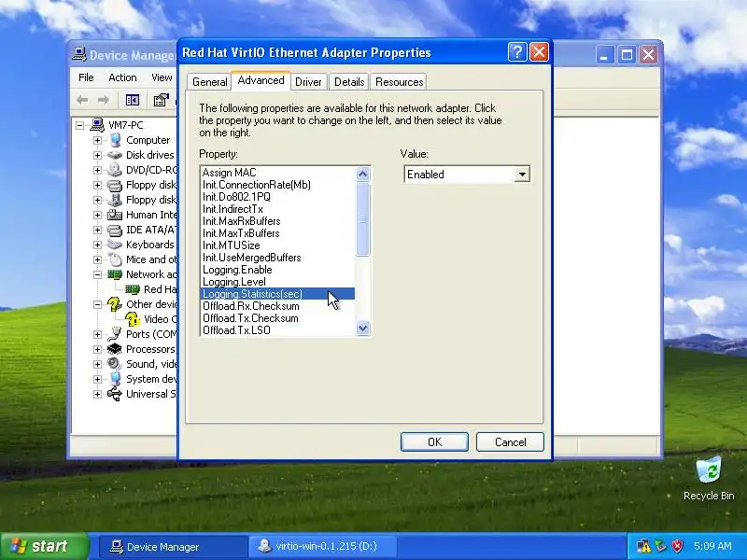The image size is (747, 560).
Task: Open the View menu in Device Manager
Action: [x=162, y=77]
